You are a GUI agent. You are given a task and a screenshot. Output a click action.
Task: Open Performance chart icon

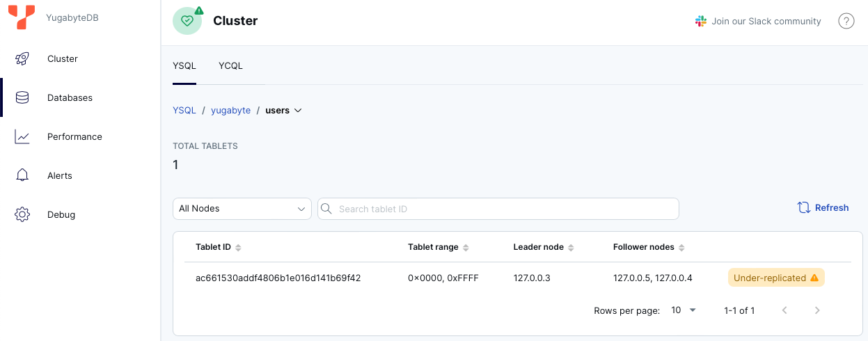pos(22,137)
